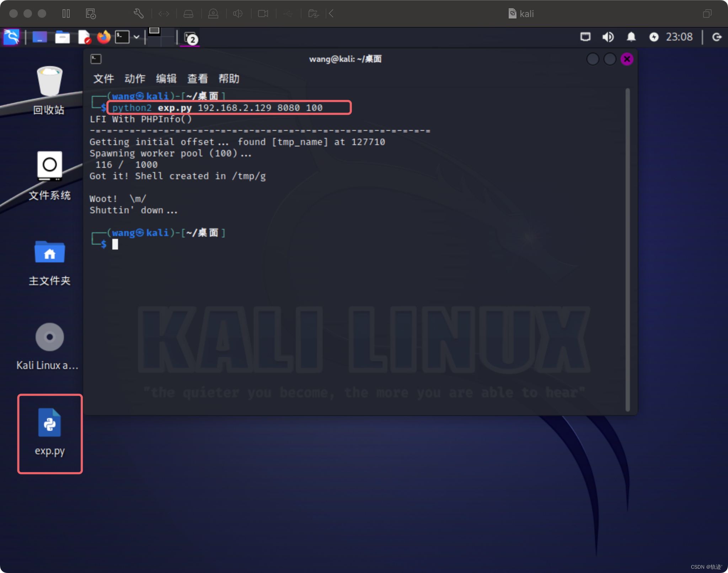Open the text editor panel icon
The height and width of the screenshot is (573, 728).
click(x=84, y=37)
